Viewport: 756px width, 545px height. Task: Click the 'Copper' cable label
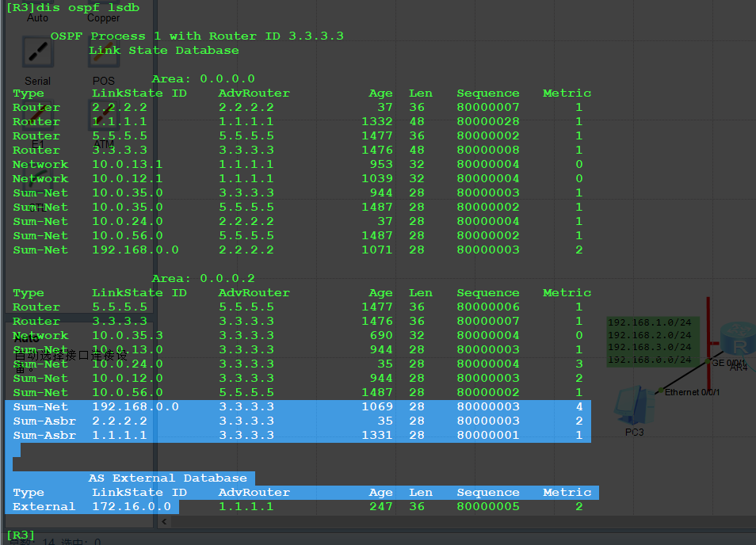(x=103, y=18)
